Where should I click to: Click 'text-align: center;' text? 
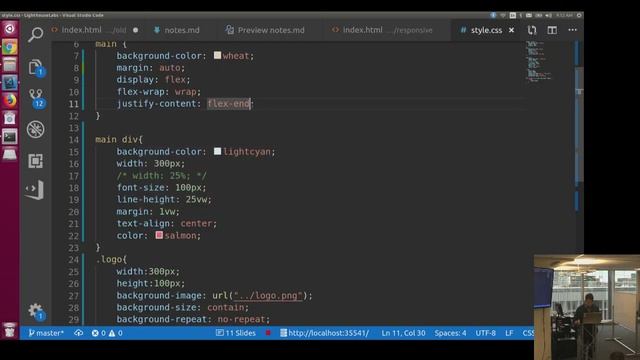167,224
